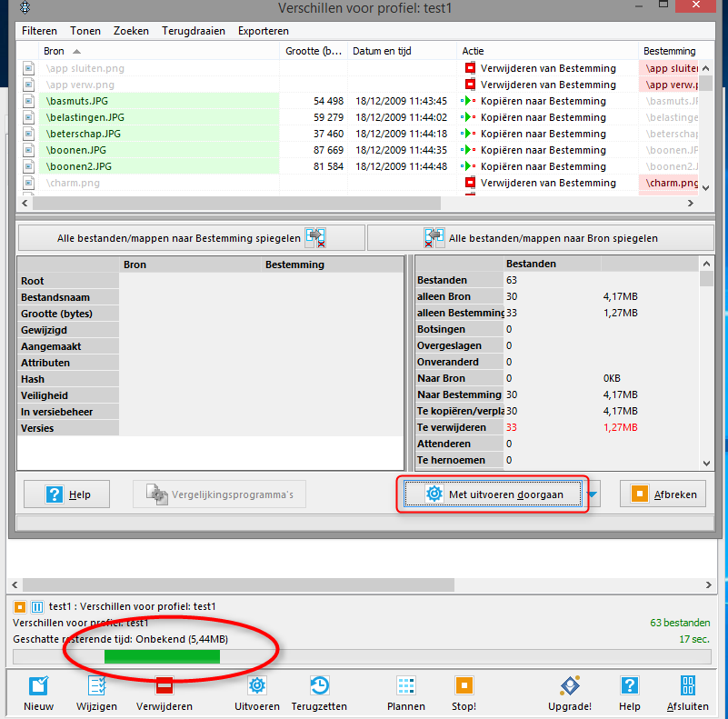The height and width of the screenshot is (719, 728).
Task: Click file list vertical scrollbar down arrow
Action: pyautogui.click(x=706, y=187)
